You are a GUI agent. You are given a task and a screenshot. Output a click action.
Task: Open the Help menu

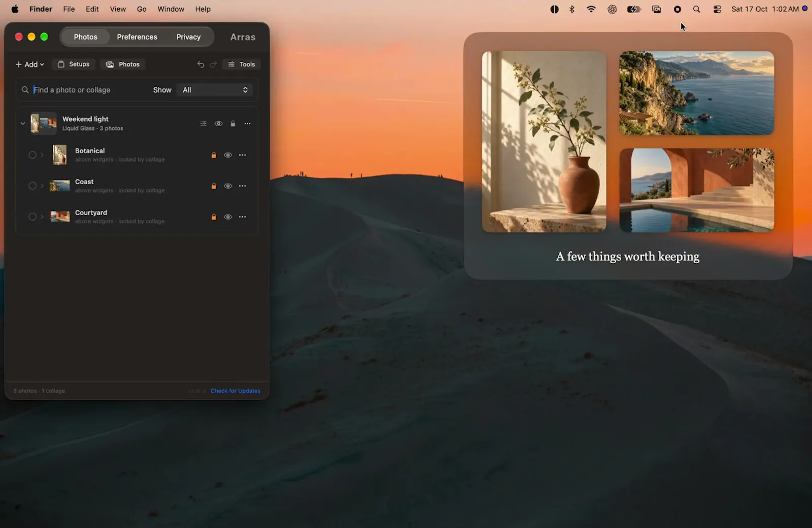point(203,9)
